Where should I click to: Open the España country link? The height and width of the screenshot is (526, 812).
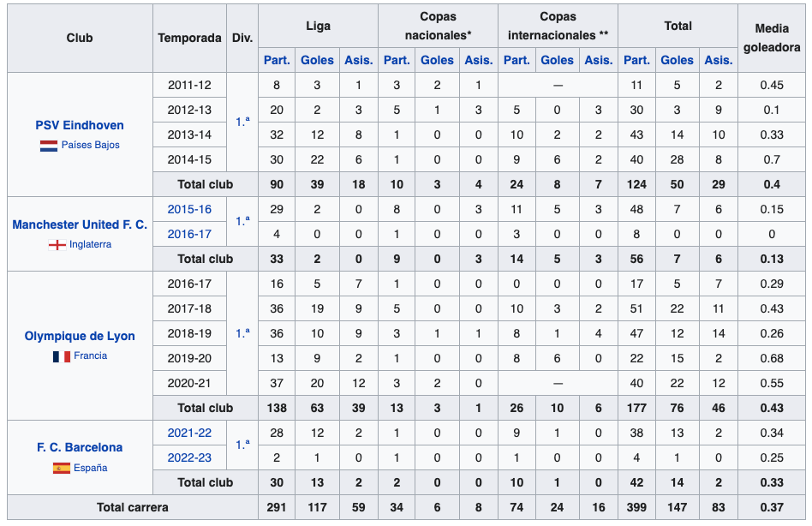point(91,469)
